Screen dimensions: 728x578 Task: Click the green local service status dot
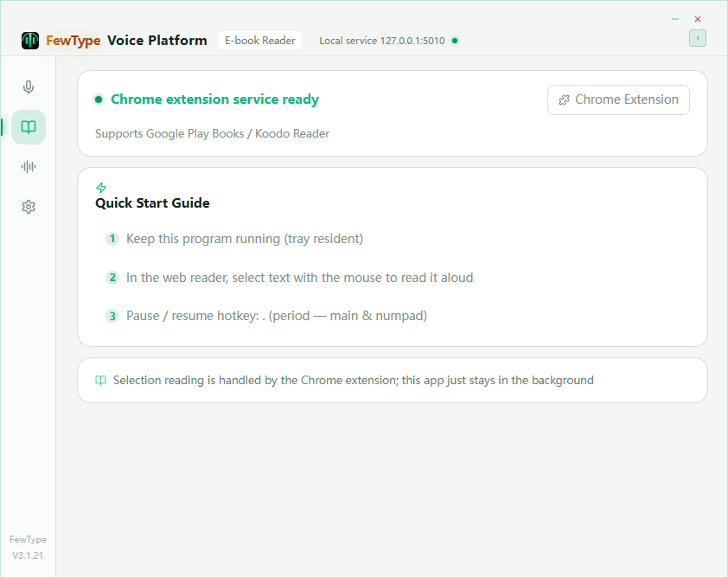tap(455, 41)
